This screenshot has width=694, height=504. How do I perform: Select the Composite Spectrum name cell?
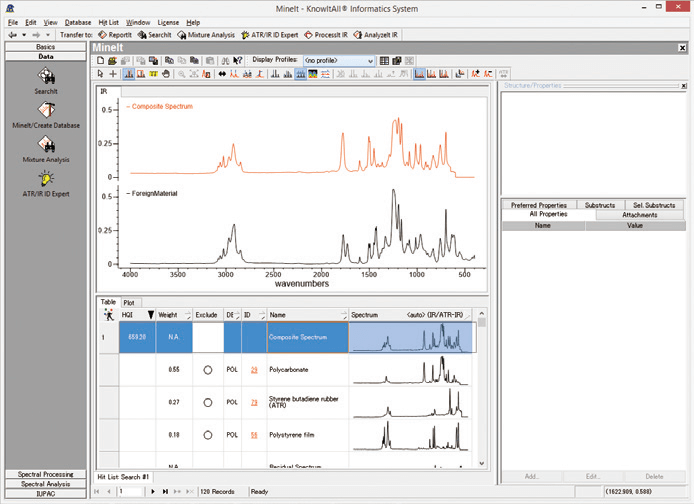(308, 337)
